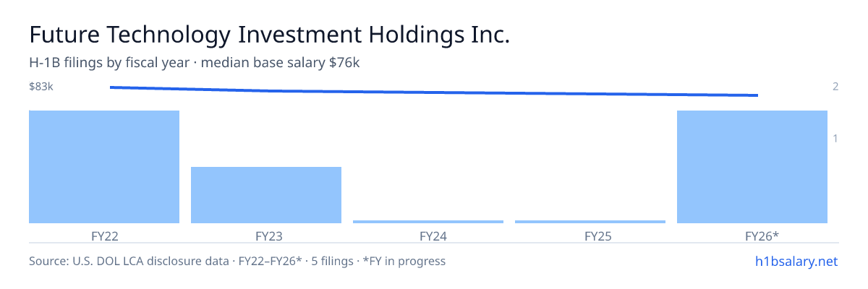Click the left start of salary line
Viewport: 868px width, 289px height.
coord(111,87)
